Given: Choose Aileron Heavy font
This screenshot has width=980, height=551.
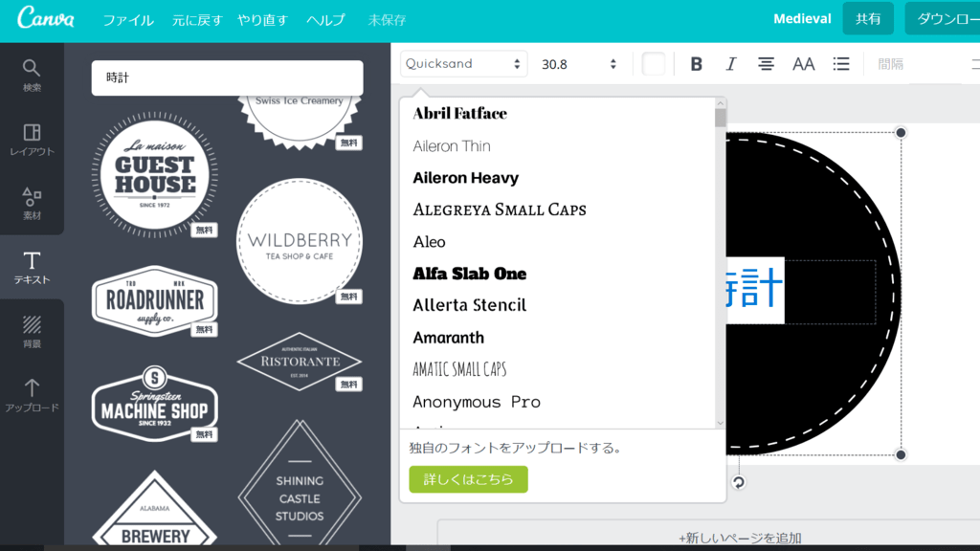Looking at the screenshot, I should click(466, 177).
